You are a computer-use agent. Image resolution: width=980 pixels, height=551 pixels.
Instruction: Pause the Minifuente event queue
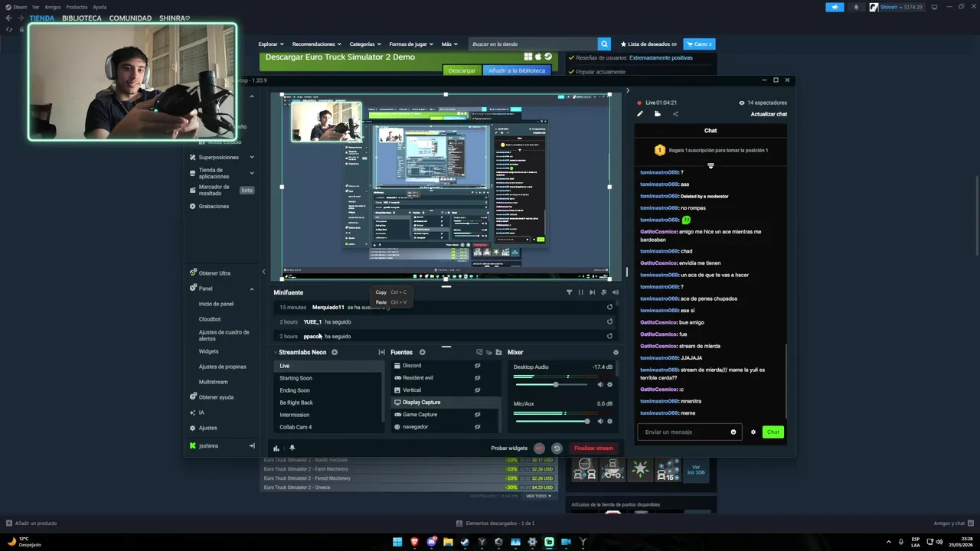(580, 292)
